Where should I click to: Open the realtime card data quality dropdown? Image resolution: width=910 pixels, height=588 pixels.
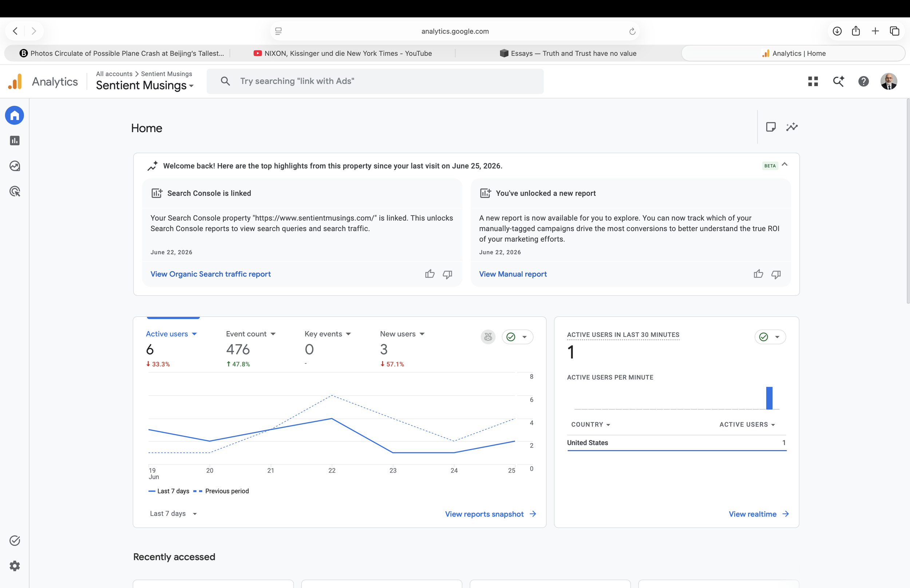click(770, 337)
